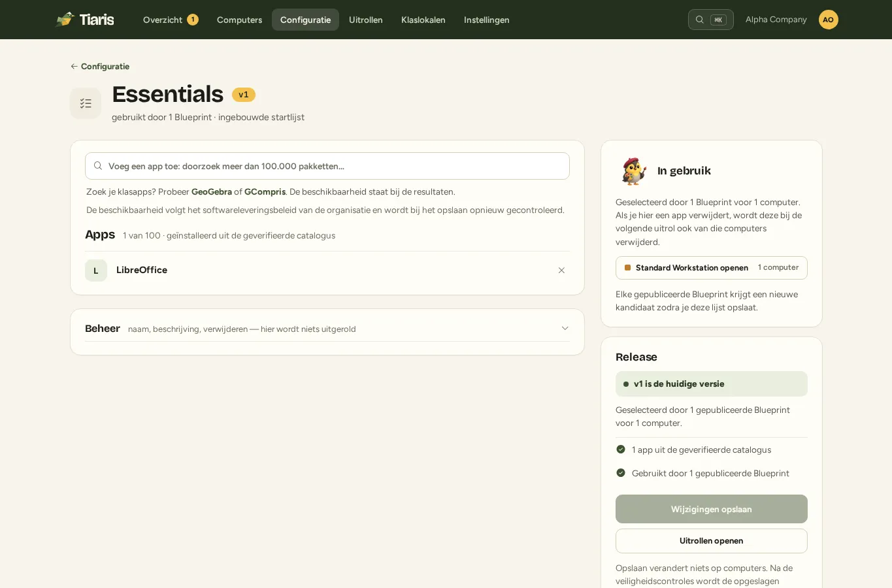Click the Essentials page title
Viewport: 892px width, 588px height.
(168, 95)
